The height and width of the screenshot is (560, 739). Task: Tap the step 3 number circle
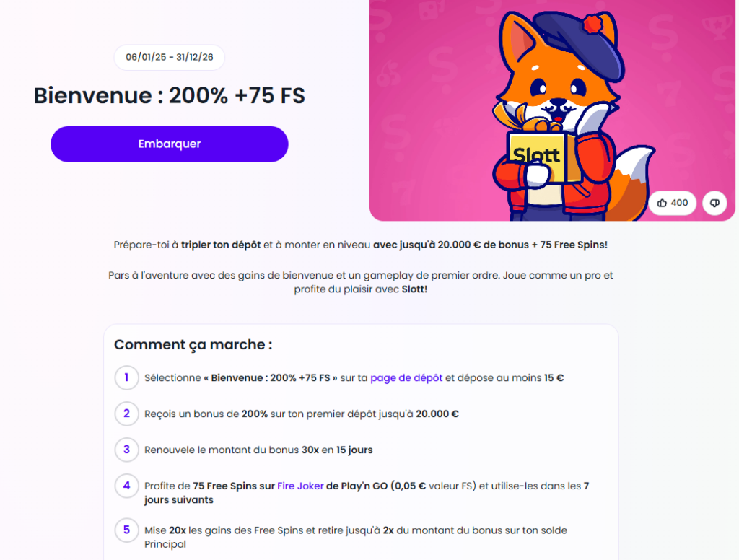point(126,450)
